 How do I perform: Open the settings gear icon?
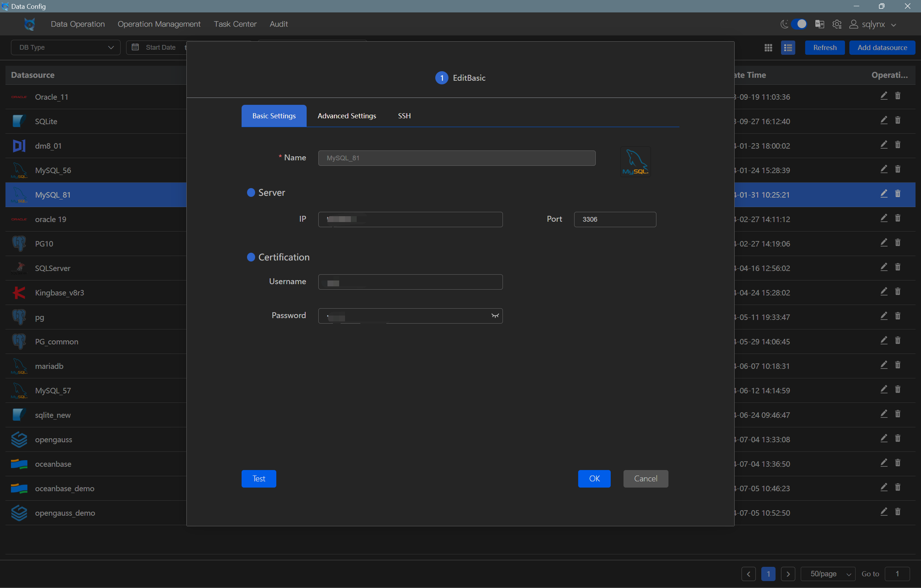click(x=837, y=24)
